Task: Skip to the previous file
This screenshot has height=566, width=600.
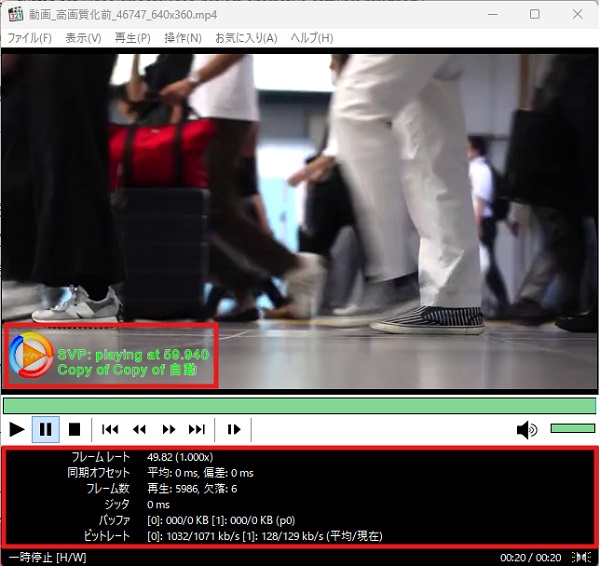Action: [111, 430]
